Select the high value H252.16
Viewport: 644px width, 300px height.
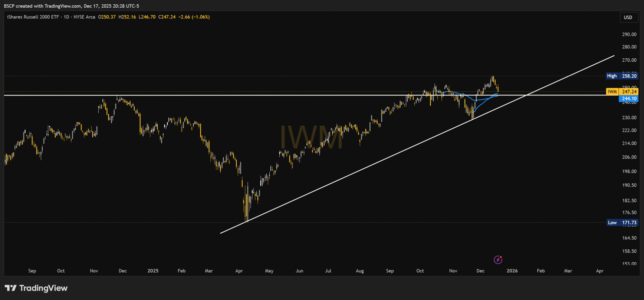point(127,17)
